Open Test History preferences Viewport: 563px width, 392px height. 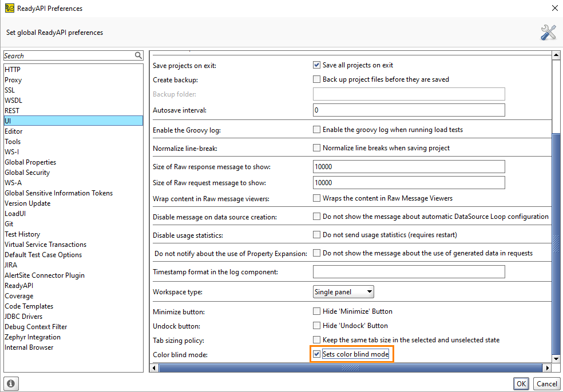pyautogui.click(x=73, y=234)
